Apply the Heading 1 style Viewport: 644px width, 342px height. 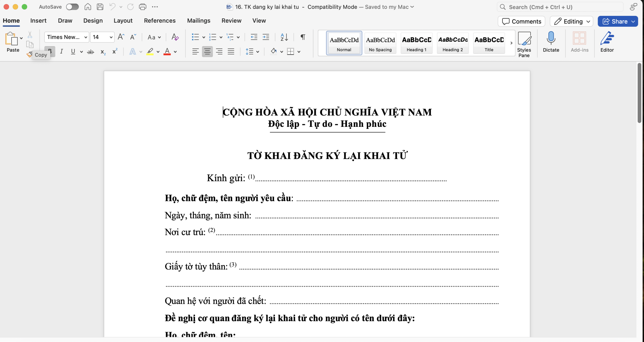[416, 43]
